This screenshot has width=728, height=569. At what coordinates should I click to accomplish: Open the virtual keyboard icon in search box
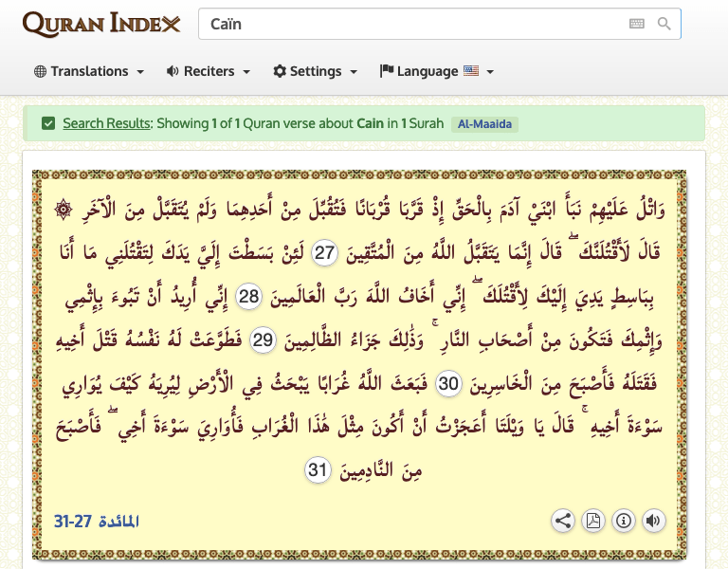click(x=637, y=23)
